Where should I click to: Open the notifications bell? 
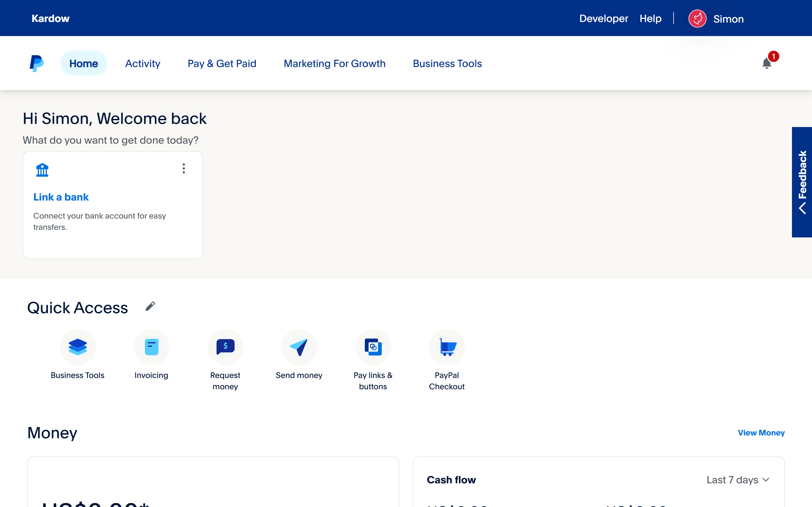[767, 63]
